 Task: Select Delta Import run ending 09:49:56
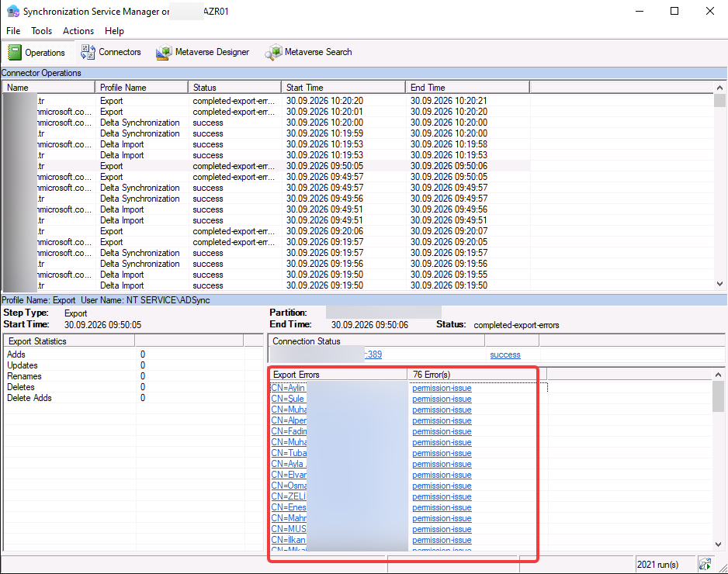tap(266, 209)
